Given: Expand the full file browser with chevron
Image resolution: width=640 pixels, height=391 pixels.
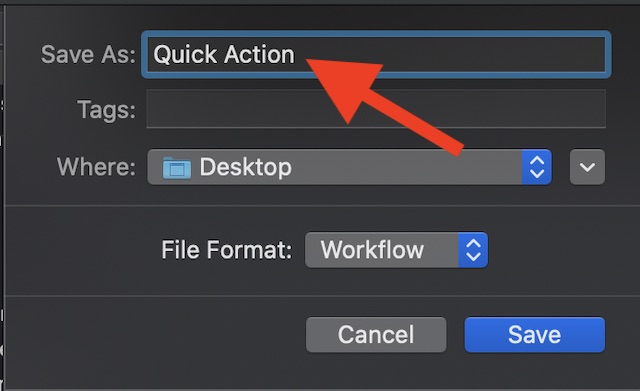Looking at the screenshot, I should (587, 167).
